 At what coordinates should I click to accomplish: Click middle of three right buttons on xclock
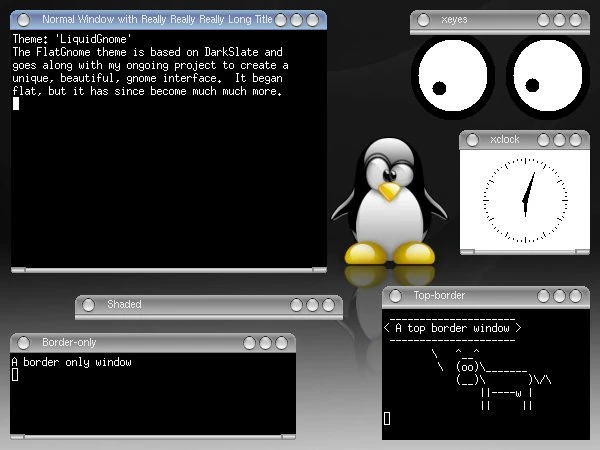[x=559, y=140]
